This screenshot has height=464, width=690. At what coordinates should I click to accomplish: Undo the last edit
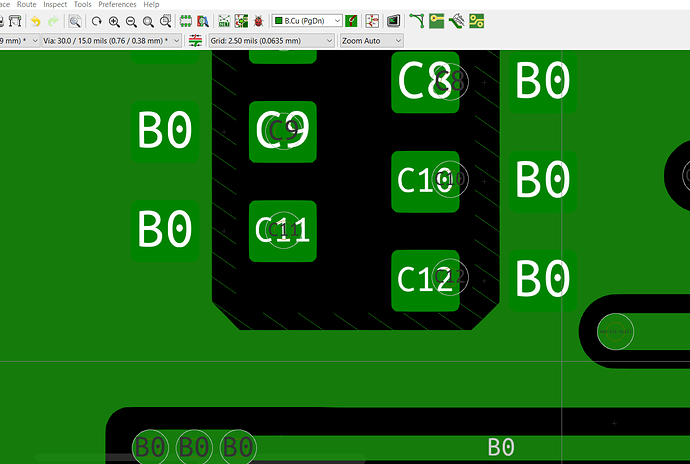click(x=36, y=21)
